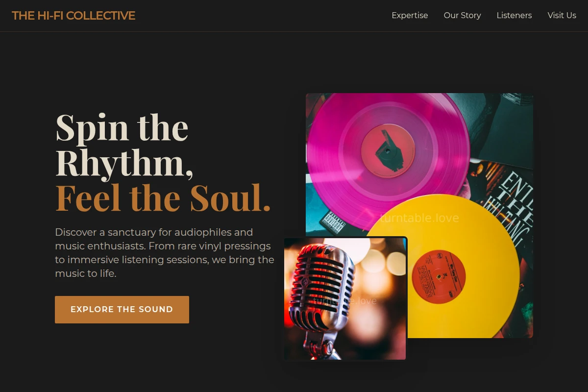Select Listeners in the navigation bar
This screenshot has width=588, height=392.
[x=514, y=16]
